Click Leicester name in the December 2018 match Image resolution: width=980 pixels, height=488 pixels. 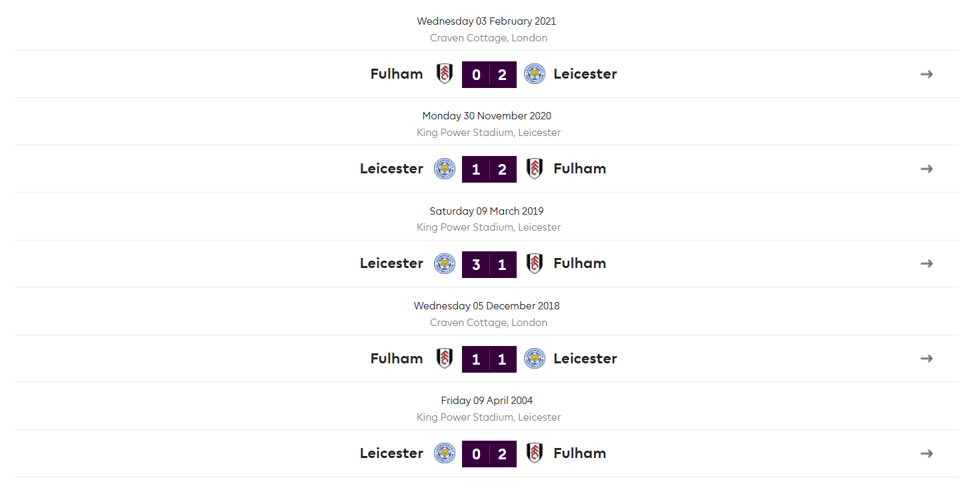(x=585, y=359)
